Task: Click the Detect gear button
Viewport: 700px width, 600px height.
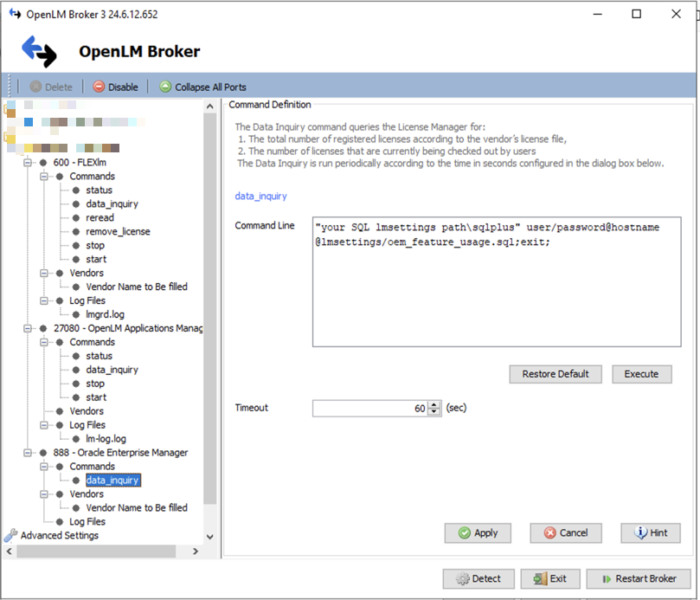Action: pos(478,578)
